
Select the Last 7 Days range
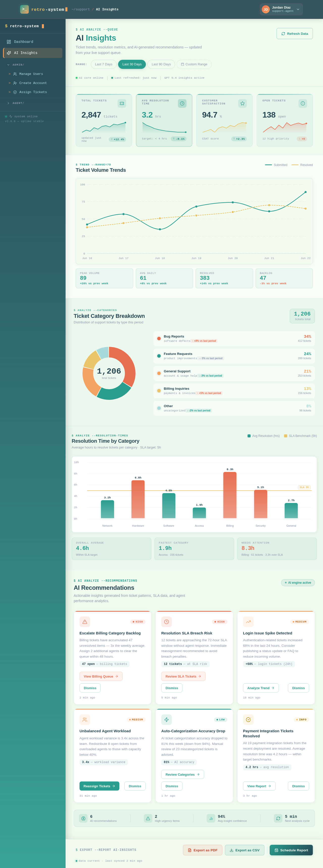click(103, 64)
